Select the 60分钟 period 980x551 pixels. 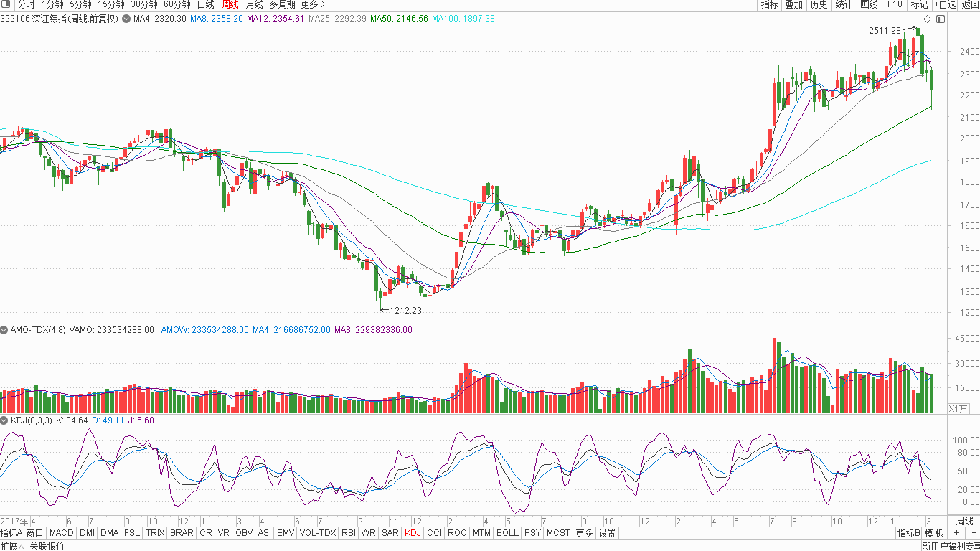point(176,4)
